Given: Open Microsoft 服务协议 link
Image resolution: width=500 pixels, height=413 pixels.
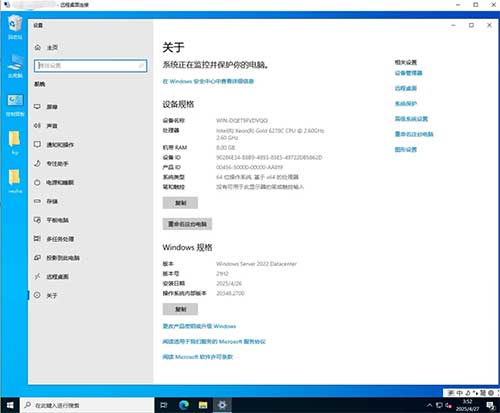Looking at the screenshot, I should (x=214, y=341).
